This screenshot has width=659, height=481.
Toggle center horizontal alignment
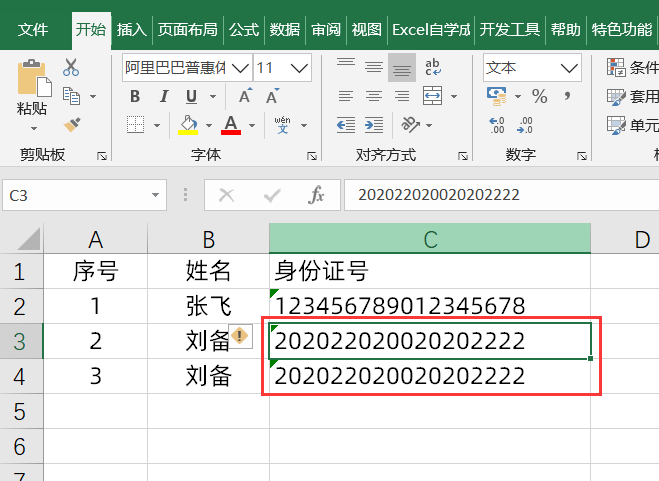click(374, 97)
